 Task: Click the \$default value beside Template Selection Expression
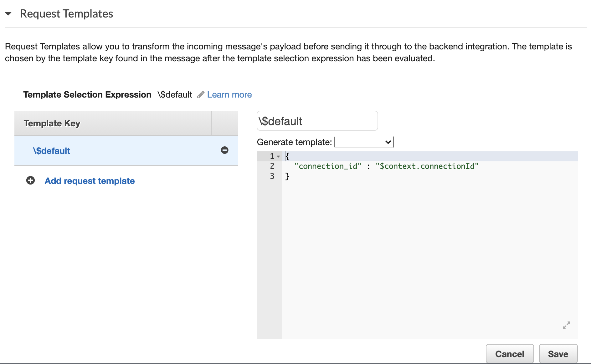[174, 94]
